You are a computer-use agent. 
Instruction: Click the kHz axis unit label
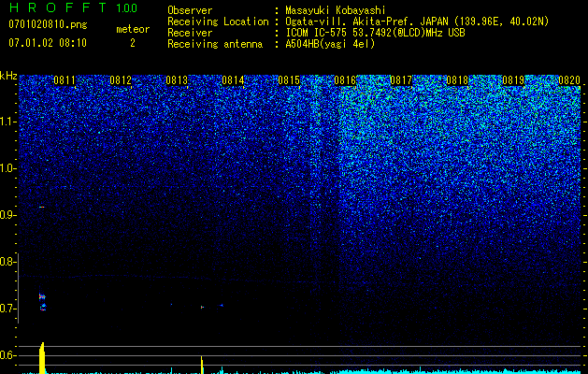tap(8, 76)
